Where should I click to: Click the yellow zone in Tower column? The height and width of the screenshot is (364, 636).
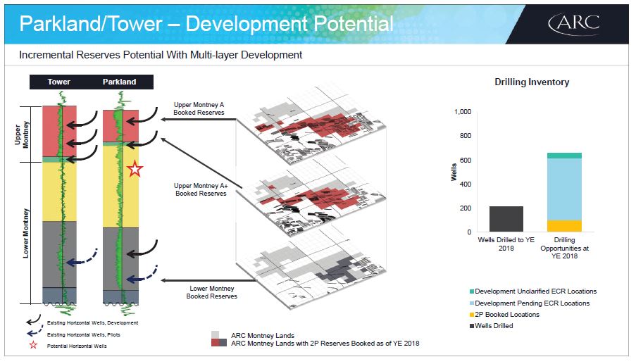(x=59, y=192)
